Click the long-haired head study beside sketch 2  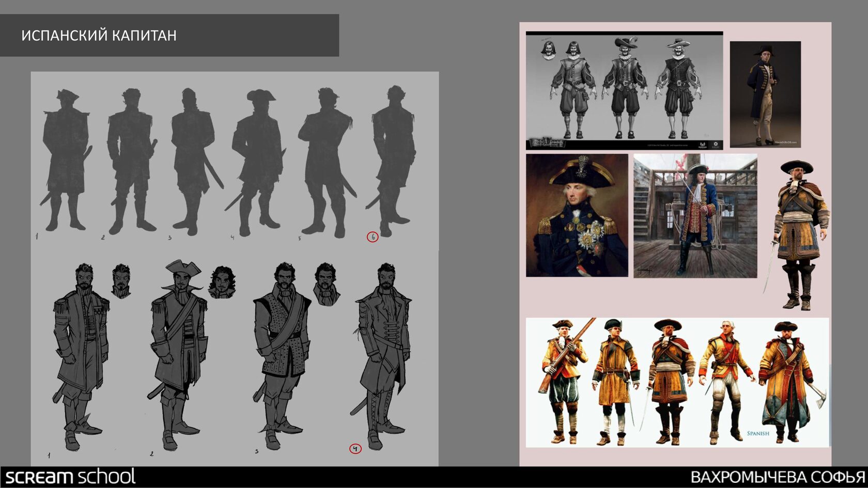pyautogui.click(x=222, y=282)
